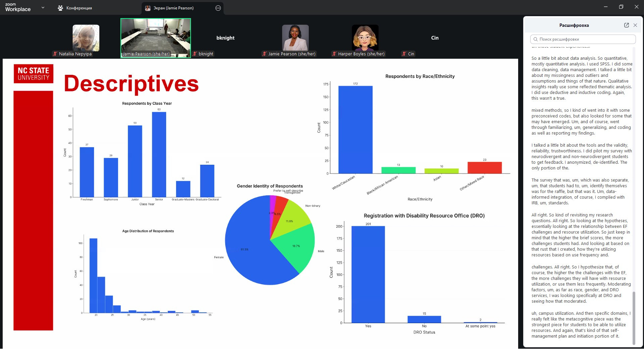Click Harper Boyles' avatar tile
Screen dimensions: 644x349
365,38
